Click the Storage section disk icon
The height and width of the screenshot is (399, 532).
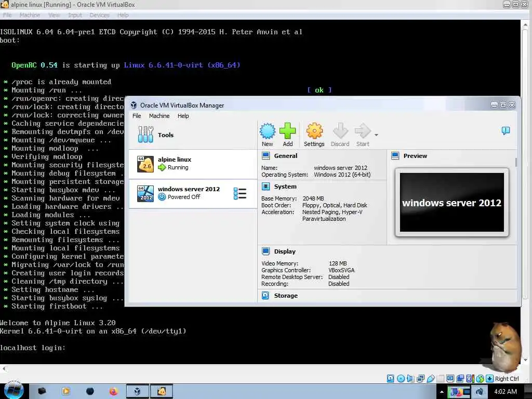265,296
